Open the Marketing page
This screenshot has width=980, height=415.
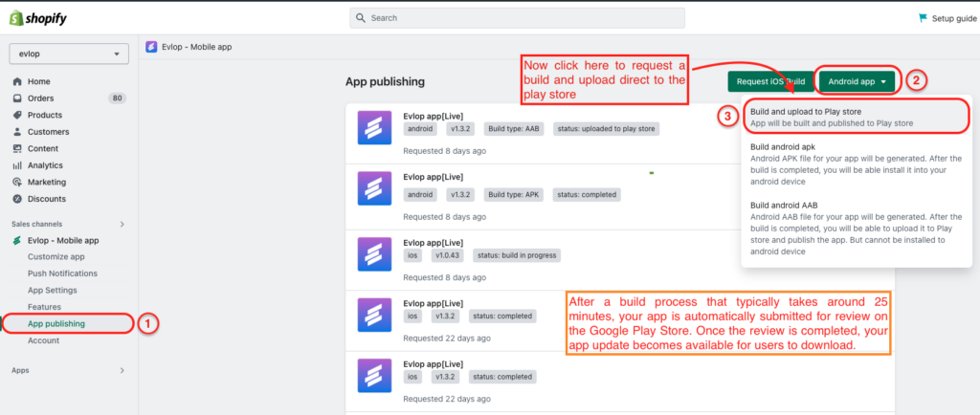tap(47, 183)
